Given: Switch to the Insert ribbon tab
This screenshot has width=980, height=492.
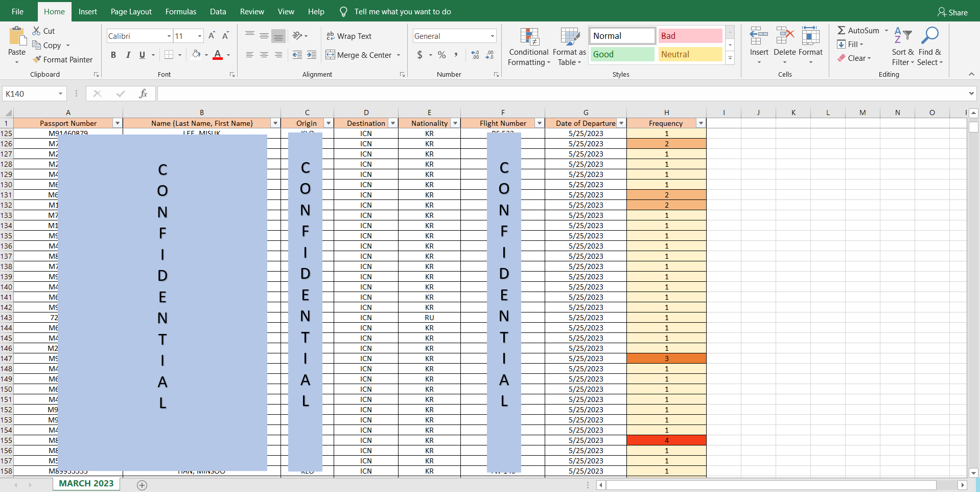Looking at the screenshot, I should [x=88, y=11].
